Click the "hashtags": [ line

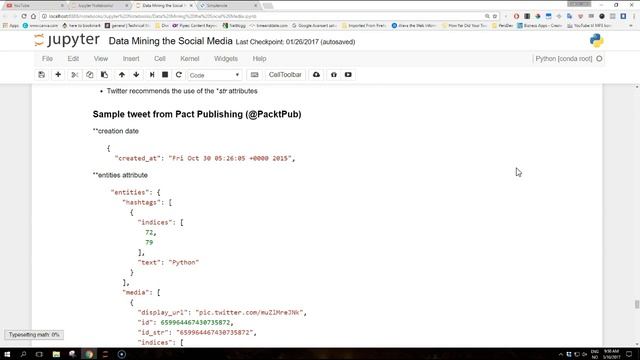coord(147,202)
